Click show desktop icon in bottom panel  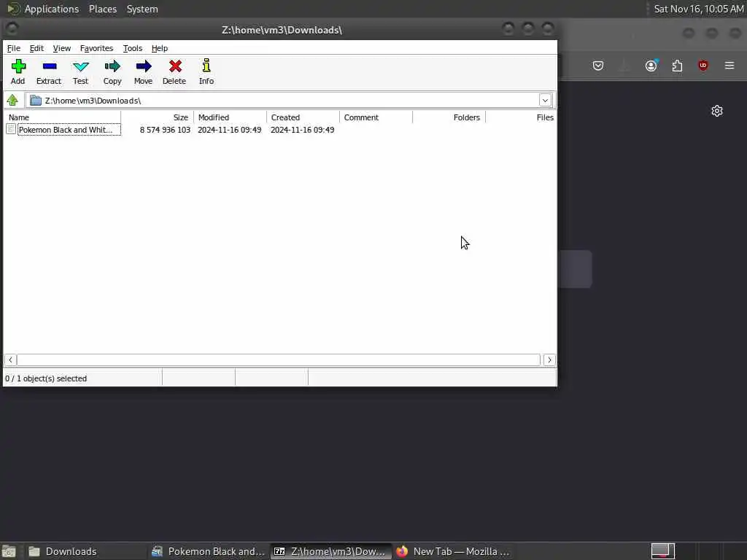[9, 551]
